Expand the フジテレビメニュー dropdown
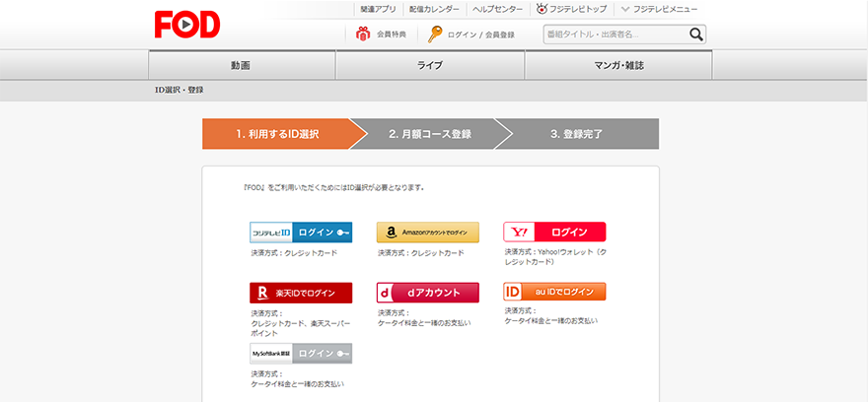This screenshot has height=402, width=868. [x=659, y=10]
